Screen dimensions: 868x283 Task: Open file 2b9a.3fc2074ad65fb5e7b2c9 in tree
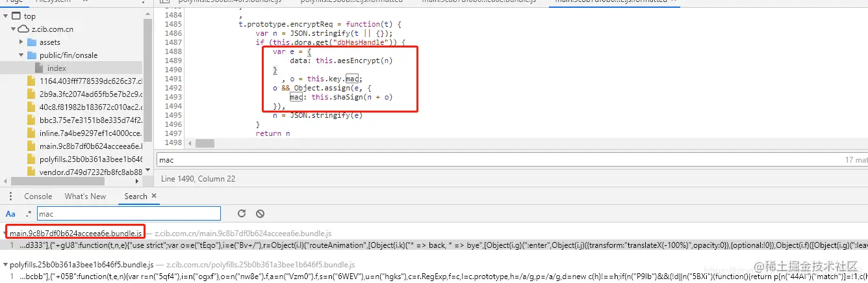90,94
